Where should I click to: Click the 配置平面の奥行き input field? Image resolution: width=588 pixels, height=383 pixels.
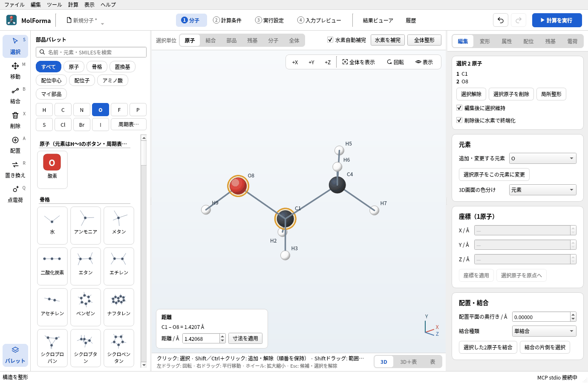pos(541,317)
